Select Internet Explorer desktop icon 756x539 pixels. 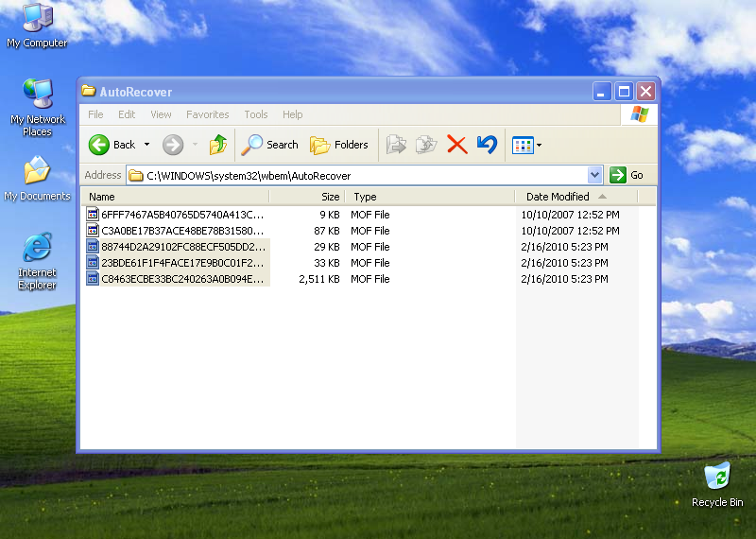click(x=37, y=261)
